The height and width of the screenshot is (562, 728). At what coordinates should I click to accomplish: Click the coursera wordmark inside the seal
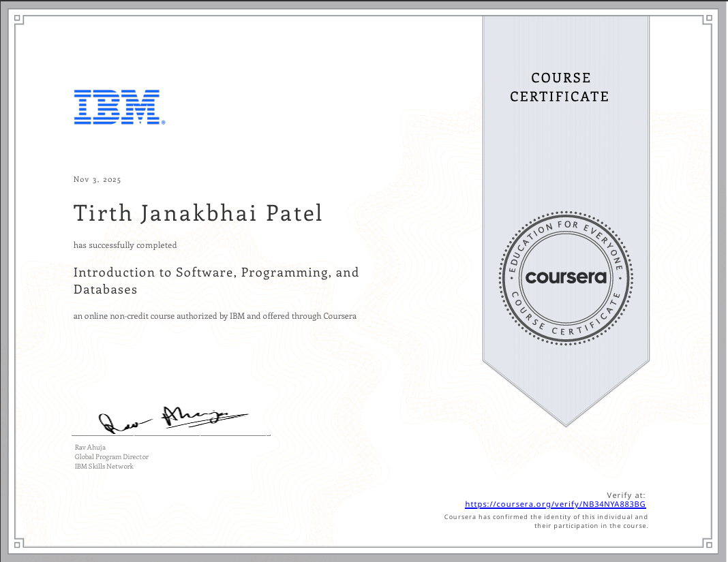coord(564,277)
